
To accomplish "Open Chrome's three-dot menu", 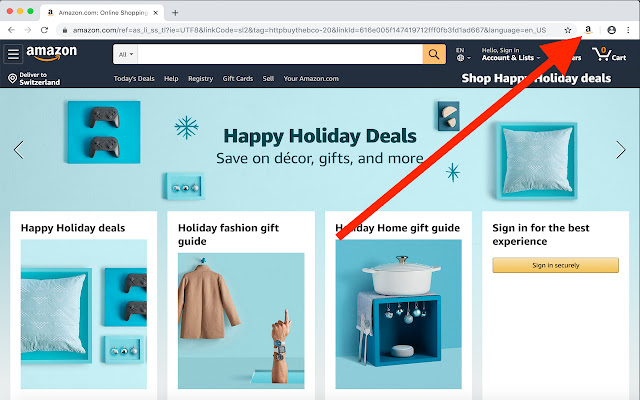I will 628,30.
